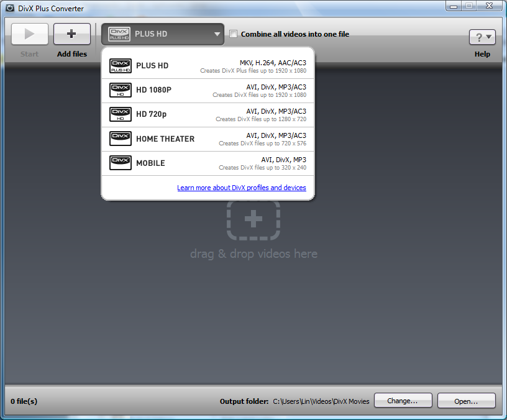This screenshot has width=507, height=420.
Task: Click 'AVI, DivX, MP3' format text
Action: [284, 160]
